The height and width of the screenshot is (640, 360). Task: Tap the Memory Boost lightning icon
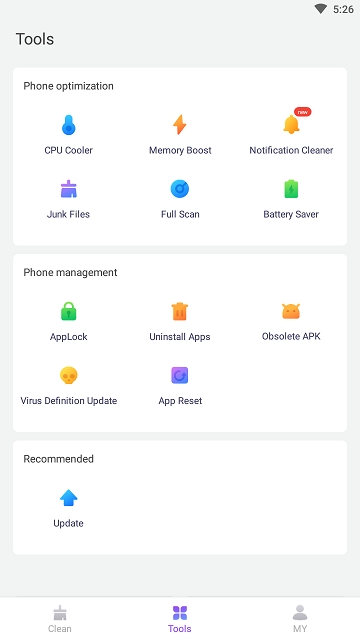click(180, 125)
